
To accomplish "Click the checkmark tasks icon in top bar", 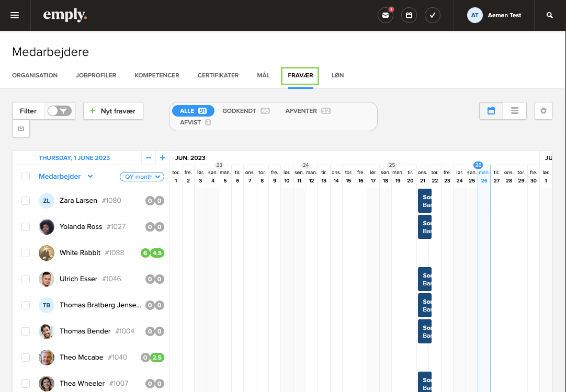I will pos(432,15).
